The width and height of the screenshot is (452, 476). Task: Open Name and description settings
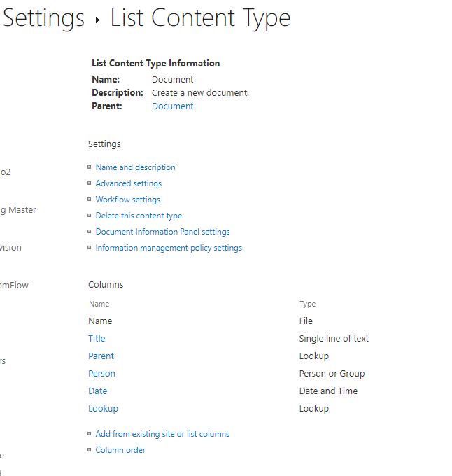tap(135, 167)
